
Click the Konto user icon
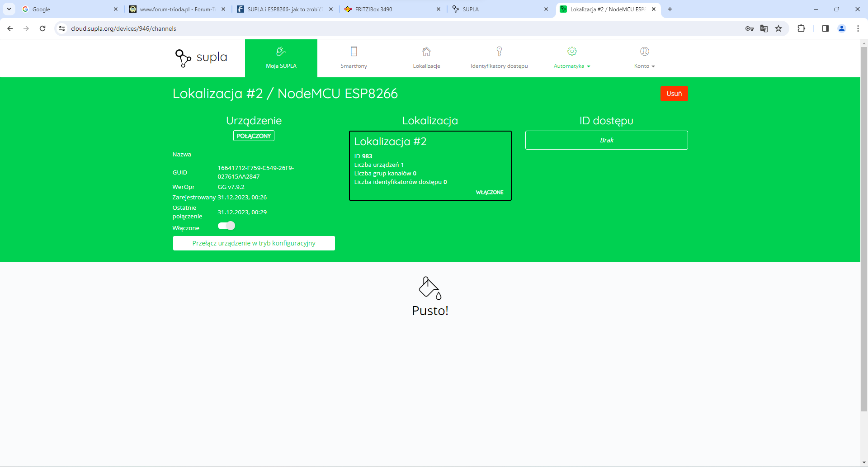click(645, 51)
